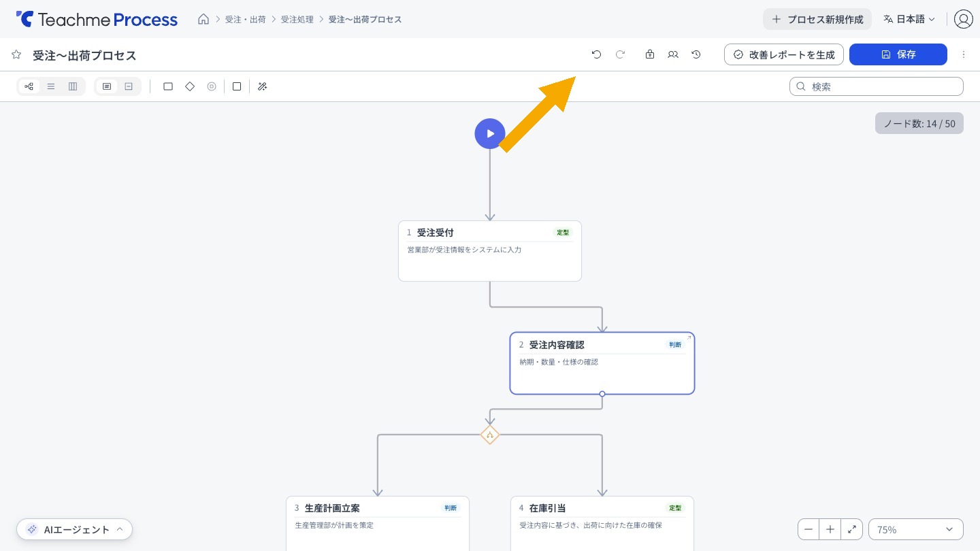Toggle the favorite star beside 受注〜出荷プロセス
This screenshot has width=980, height=551.
pos(16,54)
